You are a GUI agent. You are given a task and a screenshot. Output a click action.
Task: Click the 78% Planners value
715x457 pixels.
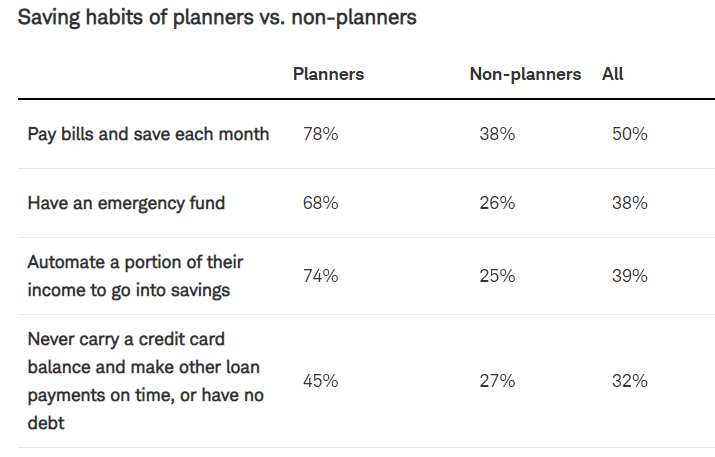point(320,134)
